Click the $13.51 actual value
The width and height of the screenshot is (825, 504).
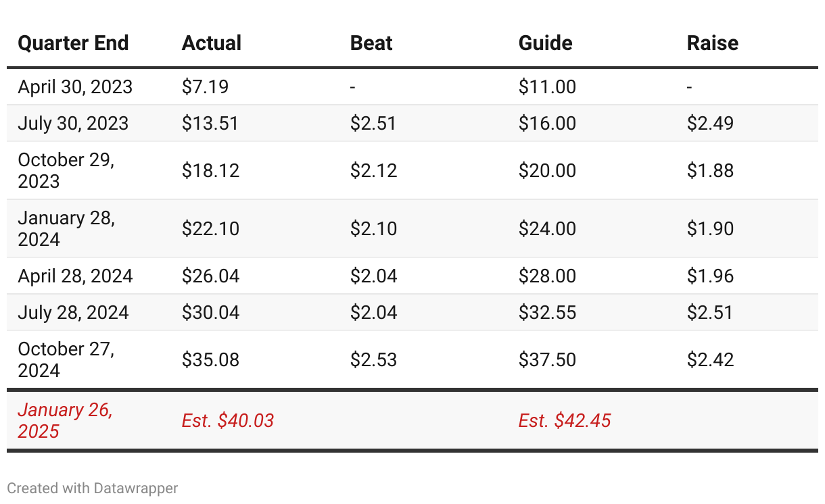210,124
